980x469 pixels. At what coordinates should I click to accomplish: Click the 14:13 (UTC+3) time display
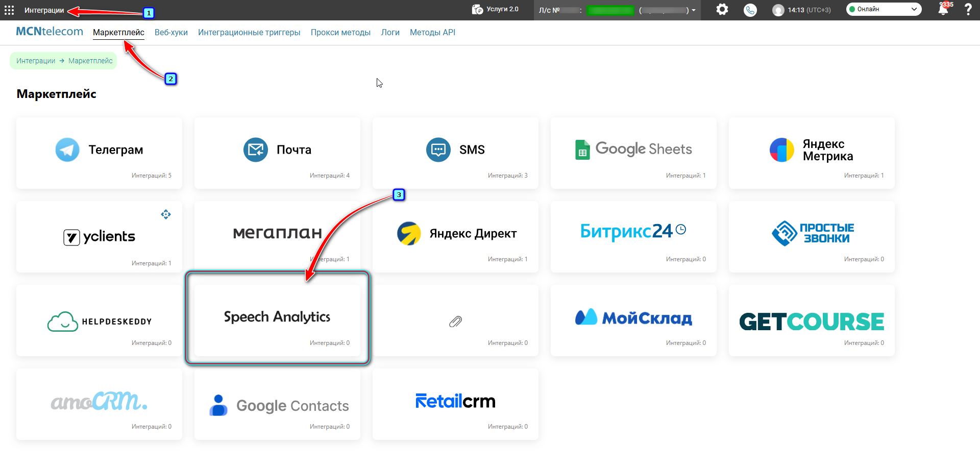809,10
